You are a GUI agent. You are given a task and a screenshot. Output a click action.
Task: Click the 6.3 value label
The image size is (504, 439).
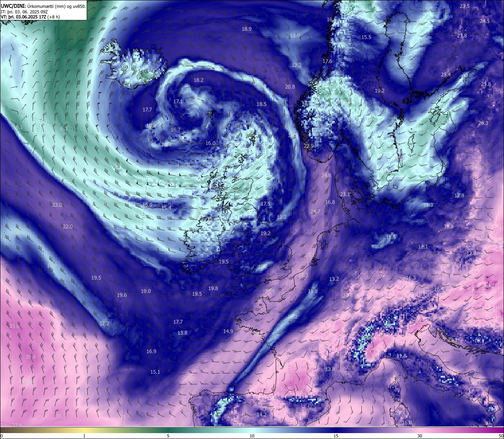[64, 128]
